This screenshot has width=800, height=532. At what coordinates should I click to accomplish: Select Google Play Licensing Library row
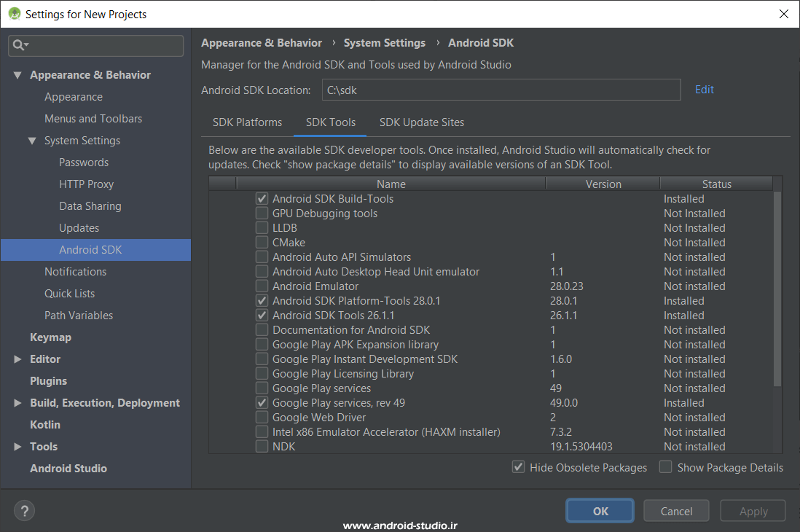(x=491, y=374)
